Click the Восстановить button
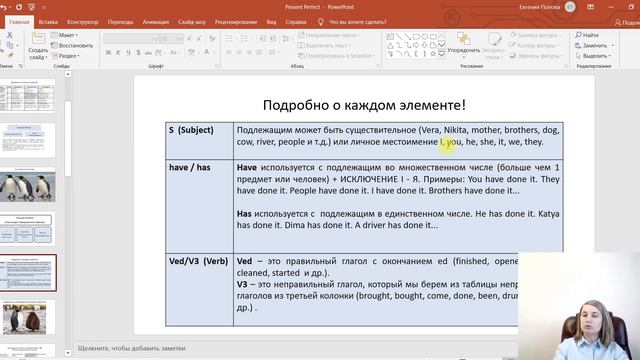The width and height of the screenshot is (640, 360). (x=72, y=45)
